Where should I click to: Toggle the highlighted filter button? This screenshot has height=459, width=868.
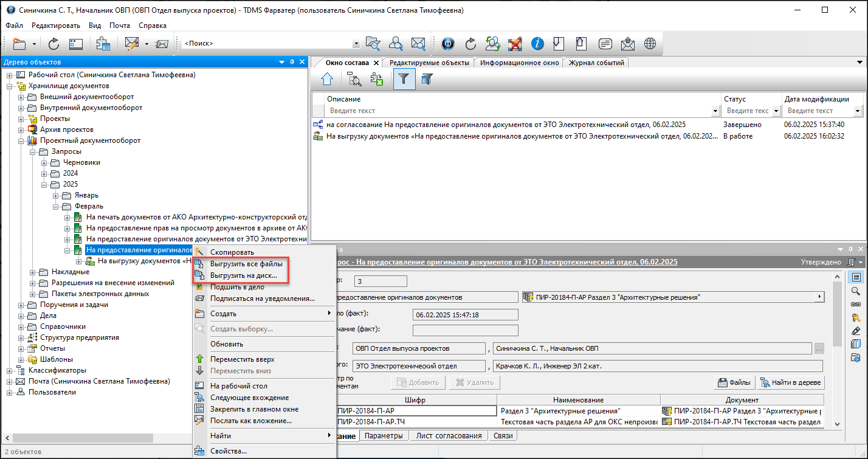pos(404,79)
